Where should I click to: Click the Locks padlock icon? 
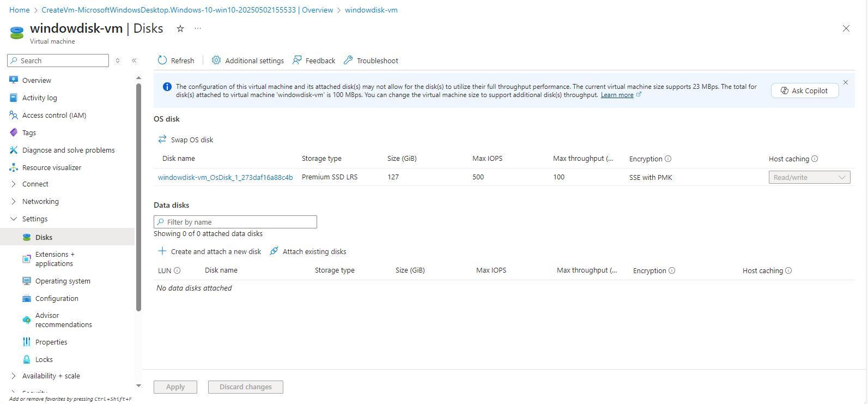27,359
